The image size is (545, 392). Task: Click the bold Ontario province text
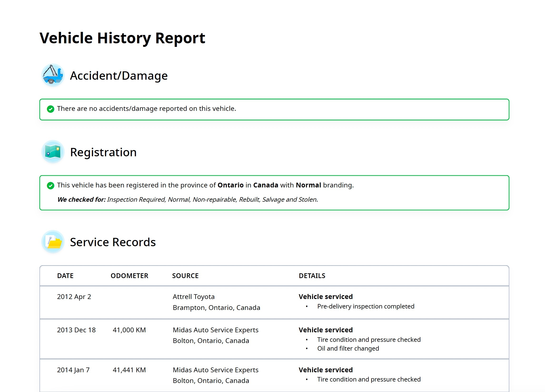click(230, 185)
